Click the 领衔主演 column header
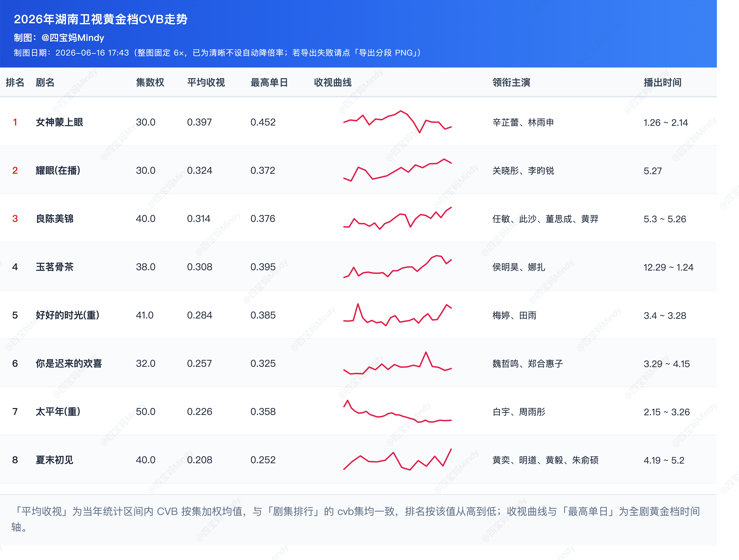Image resolution: width=739 pixels, height=560 pixels. [511, 82]
